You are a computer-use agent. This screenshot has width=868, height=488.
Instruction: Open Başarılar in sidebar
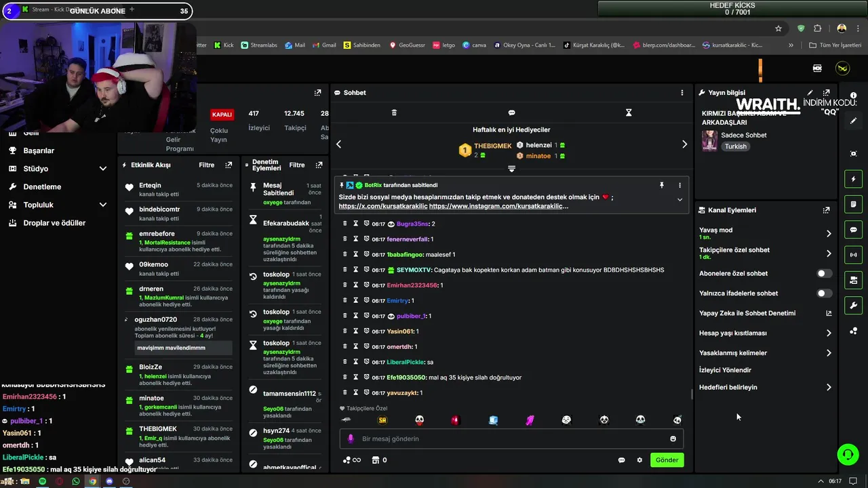(39, 150)
